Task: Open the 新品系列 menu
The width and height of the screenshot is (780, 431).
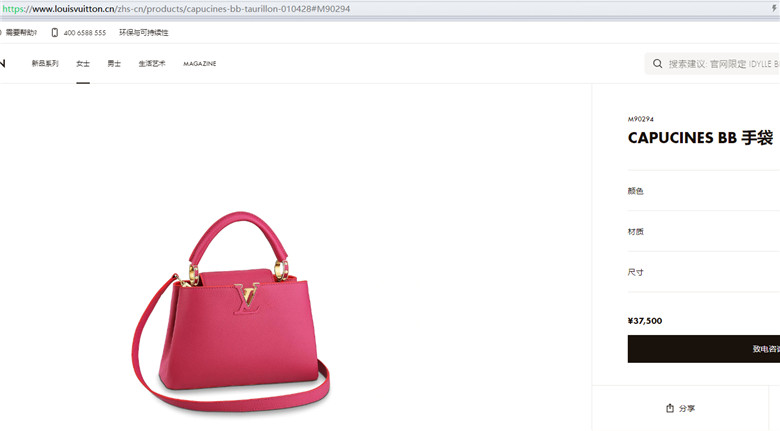Action: 45,63
